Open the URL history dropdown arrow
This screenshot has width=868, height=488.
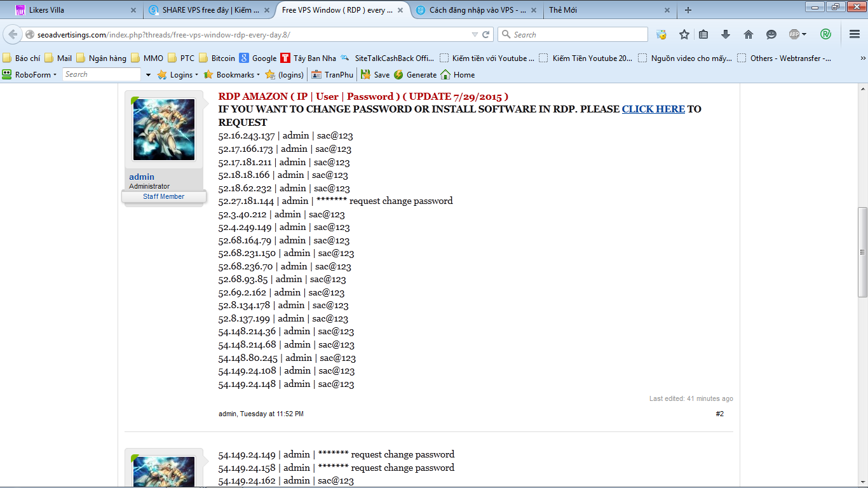(475, 34)
